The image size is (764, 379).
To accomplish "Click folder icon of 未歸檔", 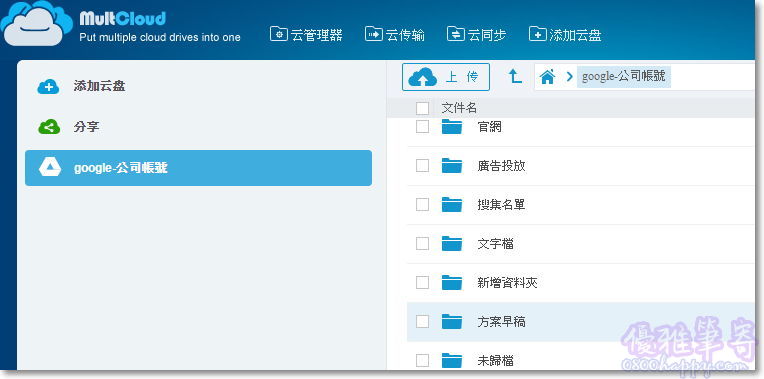I will click(x=452, y=360).
